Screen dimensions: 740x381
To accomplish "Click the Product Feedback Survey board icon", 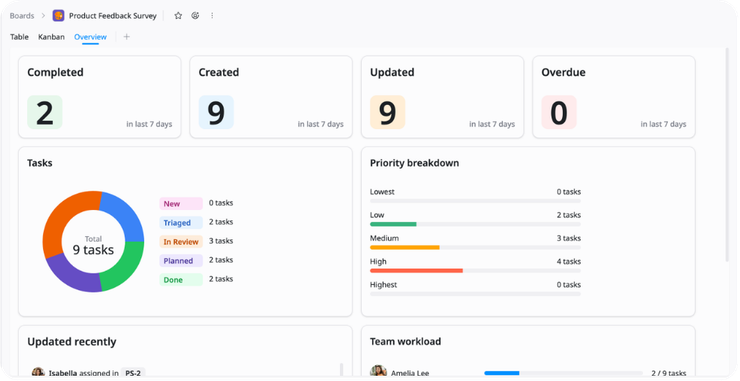I will point(59,16).
